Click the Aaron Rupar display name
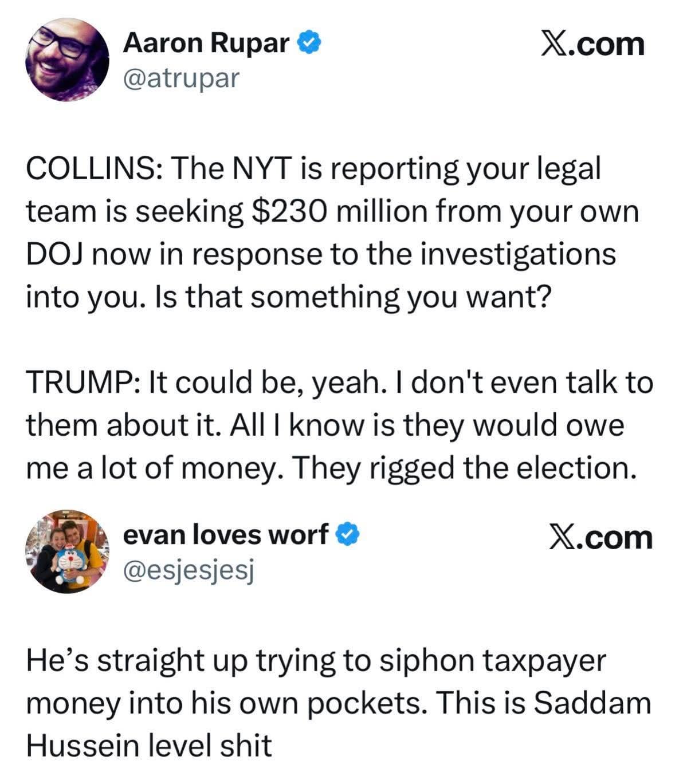This screenshot has height=784, width=691. click(x=206, y=43)
